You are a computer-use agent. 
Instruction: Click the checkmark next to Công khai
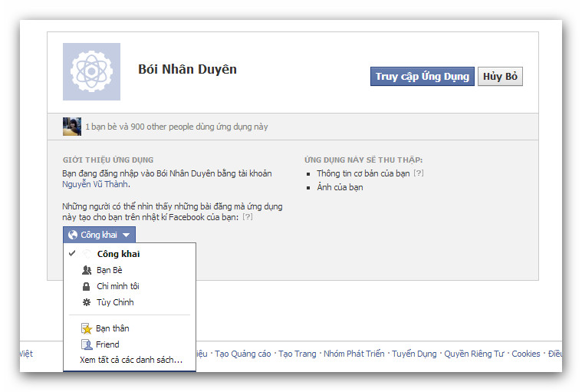[x=72, y=253]
